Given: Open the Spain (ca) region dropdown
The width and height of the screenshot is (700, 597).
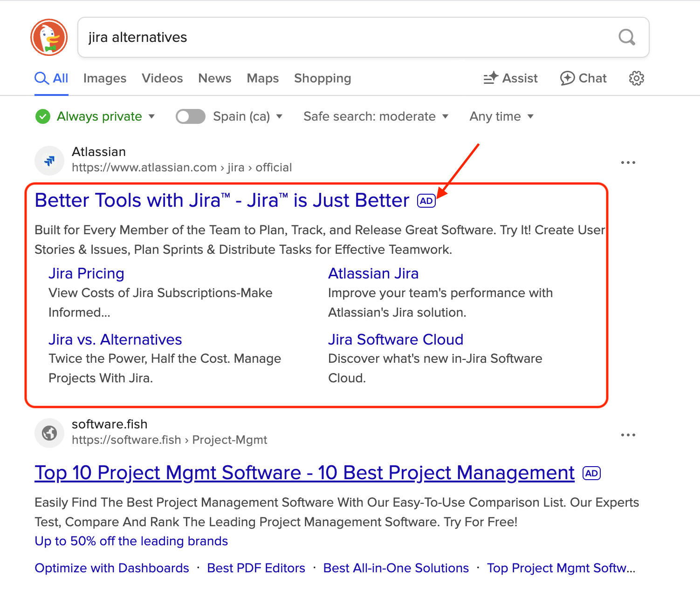Looking at the screenshot, I should pos(248,116).
